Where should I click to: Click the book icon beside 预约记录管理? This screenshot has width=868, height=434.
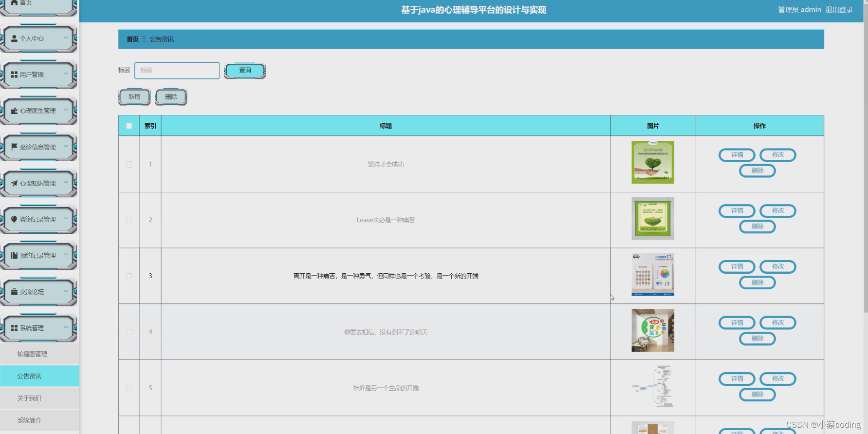click(14, 255)
